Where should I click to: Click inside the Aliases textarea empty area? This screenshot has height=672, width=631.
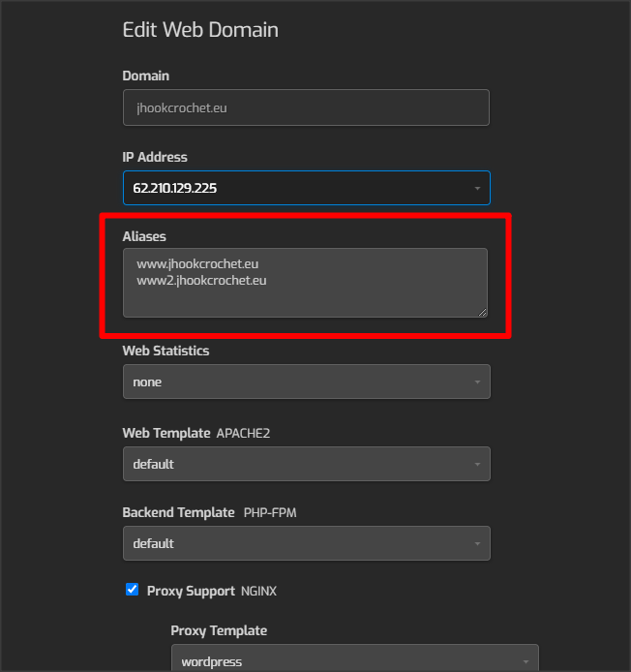305,302
